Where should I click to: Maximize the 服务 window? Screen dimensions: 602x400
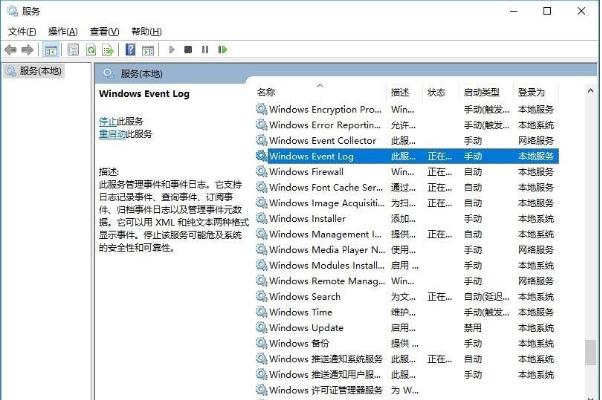(x=547, y=11)
